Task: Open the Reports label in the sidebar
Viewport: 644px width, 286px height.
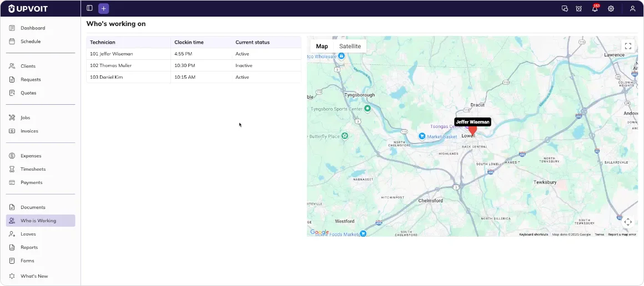Action: (29, 247)
